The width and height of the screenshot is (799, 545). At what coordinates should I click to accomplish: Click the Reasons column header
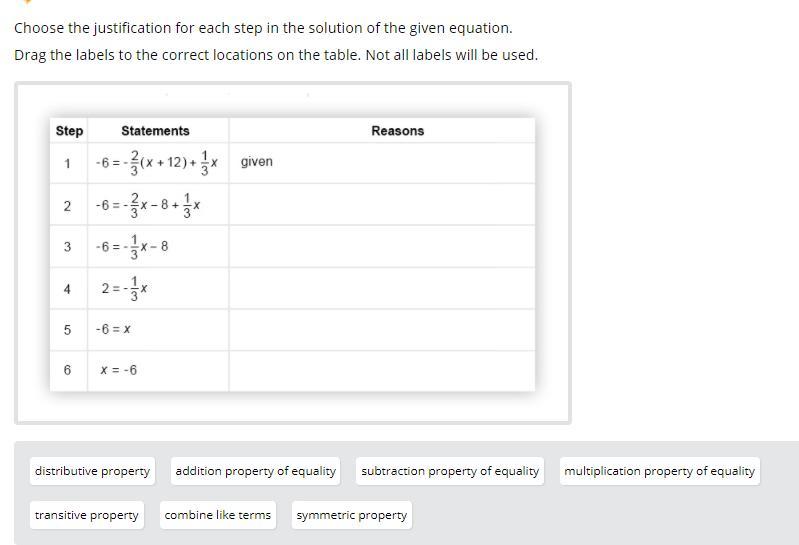[397, 131]
